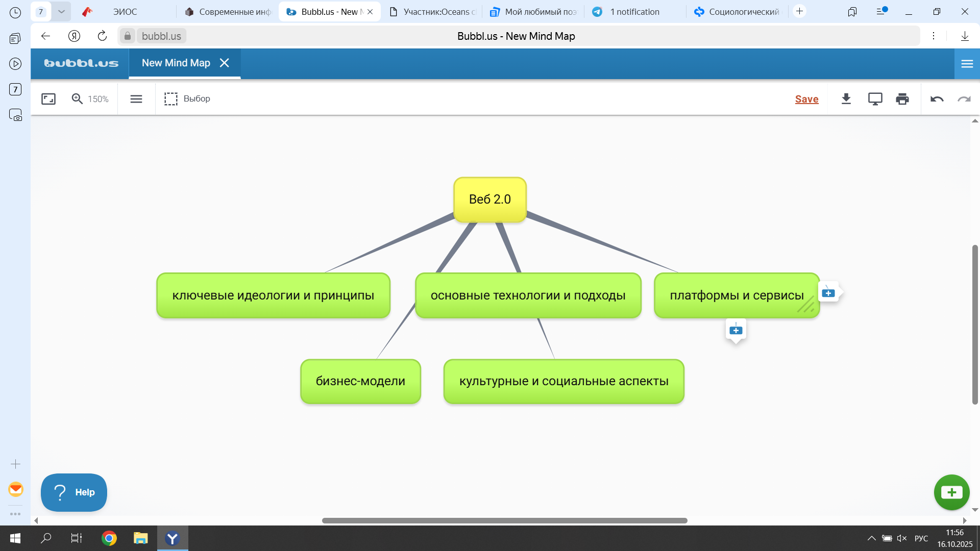Screen dimensions: 980x551
Task: Add child bubble below платформы и сервисы
Action: coord(736,330)
